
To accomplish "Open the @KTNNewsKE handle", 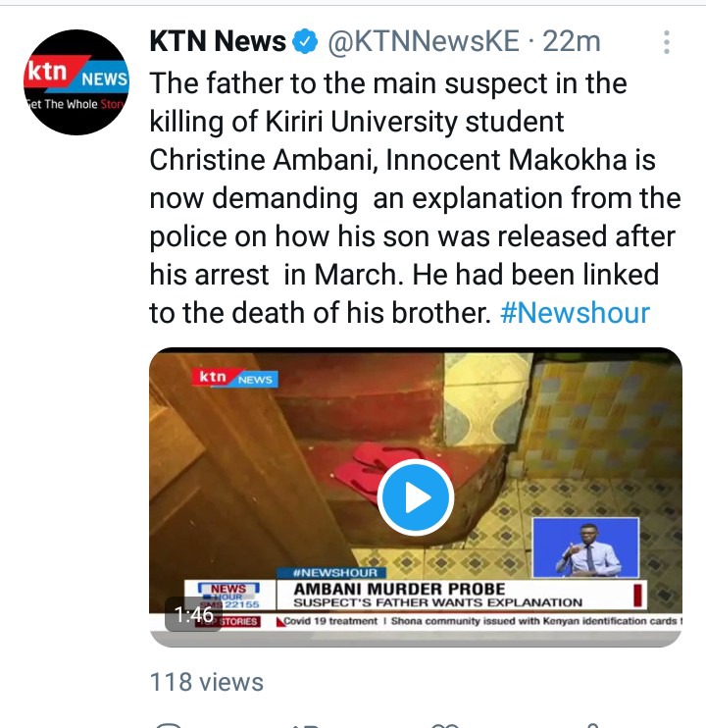I will [x=424, y=41].
